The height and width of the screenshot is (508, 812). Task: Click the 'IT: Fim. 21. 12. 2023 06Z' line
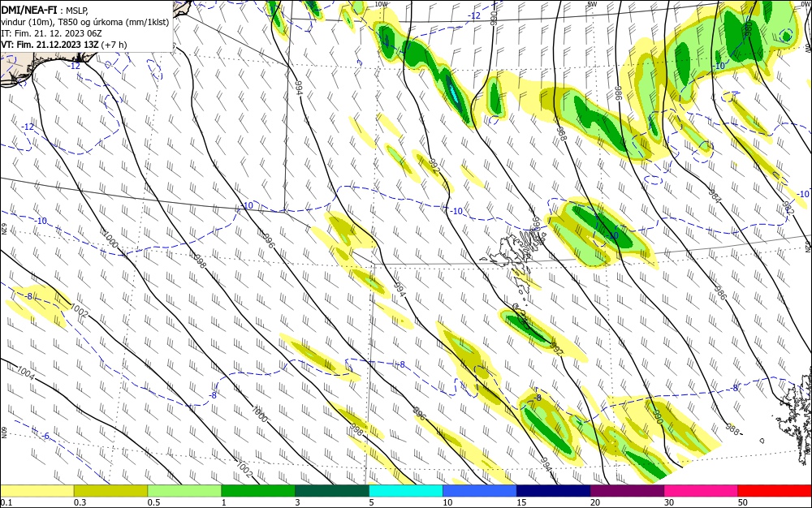pos(51,33)
